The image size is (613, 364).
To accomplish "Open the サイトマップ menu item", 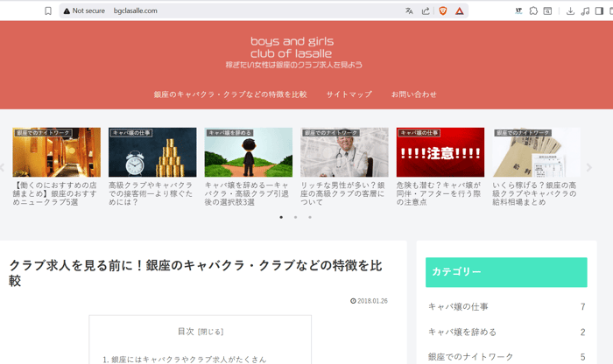I will 349,94.
